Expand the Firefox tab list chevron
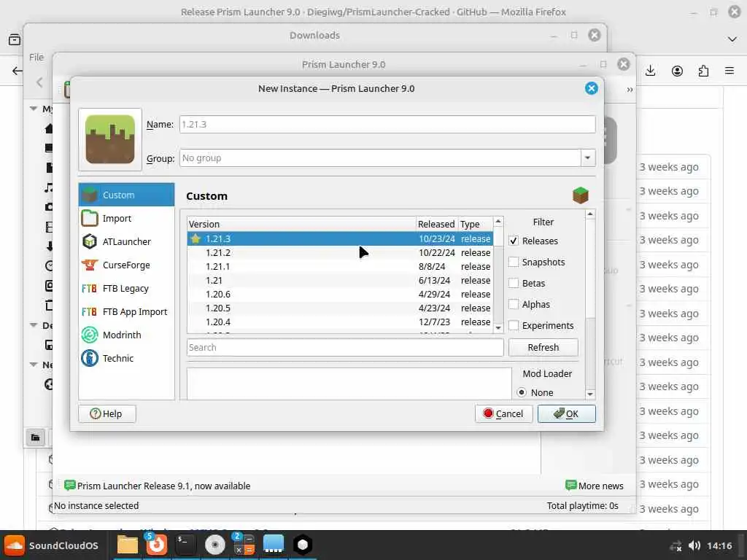This screenshot has height=560, width=747. 732,39
